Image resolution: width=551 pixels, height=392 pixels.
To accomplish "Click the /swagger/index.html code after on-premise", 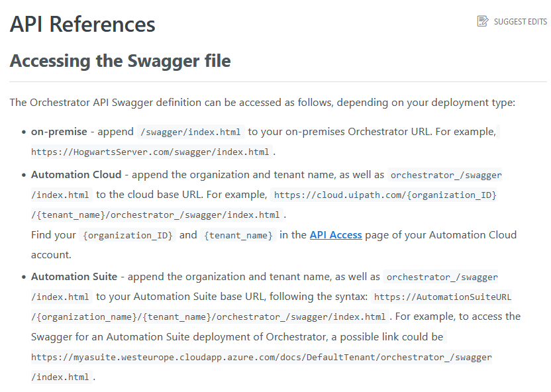I will (191, 132).
